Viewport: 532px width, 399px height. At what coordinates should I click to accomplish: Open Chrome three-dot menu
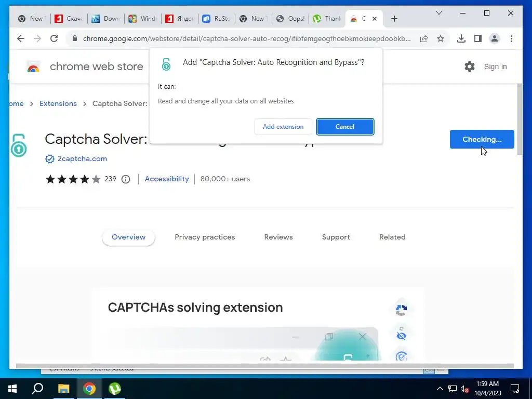[511, 38]
